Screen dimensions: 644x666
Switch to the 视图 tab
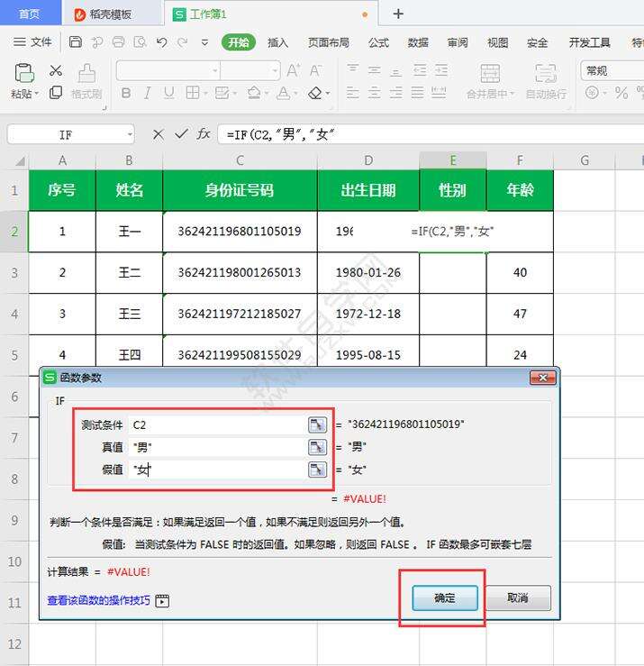(x=497, y=42)
